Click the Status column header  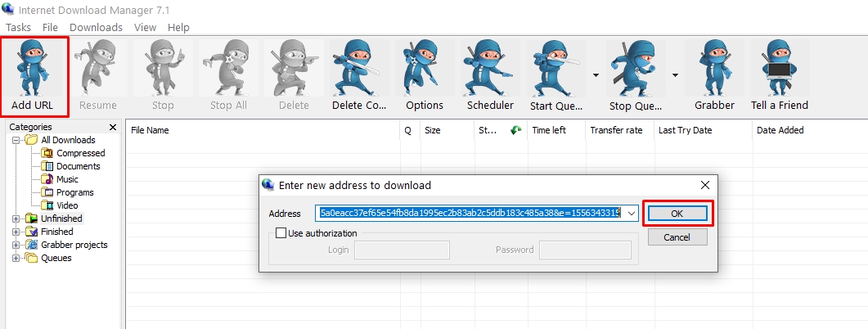pyautogui.click(x=501, y=130)
